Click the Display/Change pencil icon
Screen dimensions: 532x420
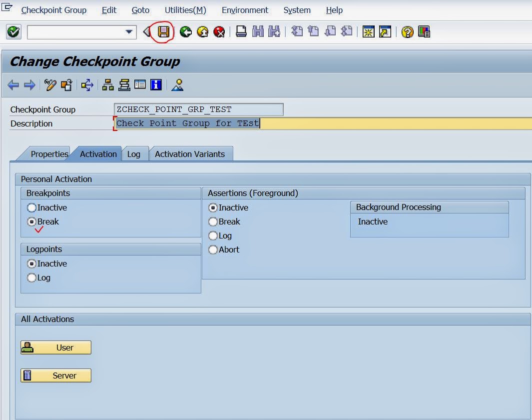(50, 85)
